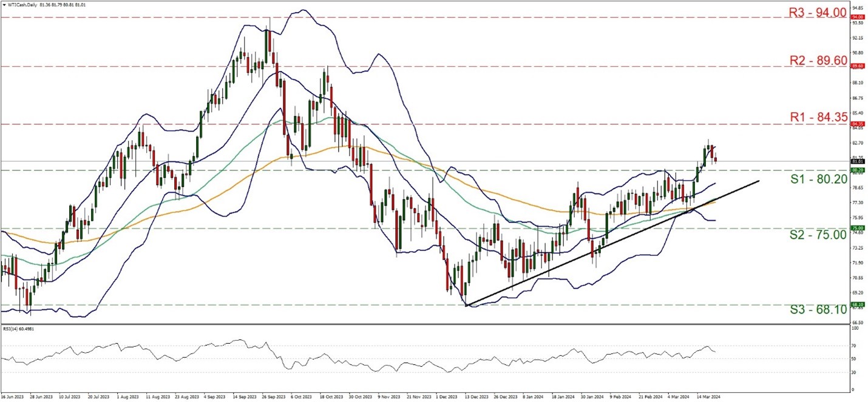
Task: Click the black 81.01 current price tag
Action: click(x=858, y=161)
